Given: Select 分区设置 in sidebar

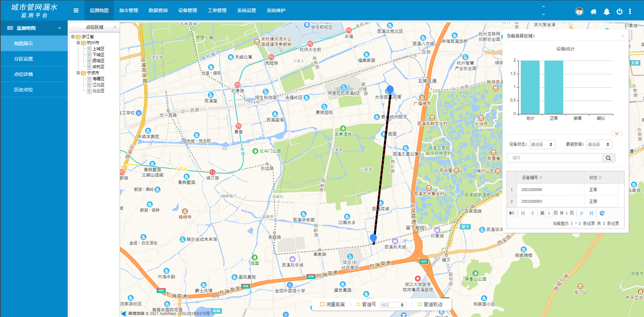Looking at the screenshot, I should pos(34,59).
